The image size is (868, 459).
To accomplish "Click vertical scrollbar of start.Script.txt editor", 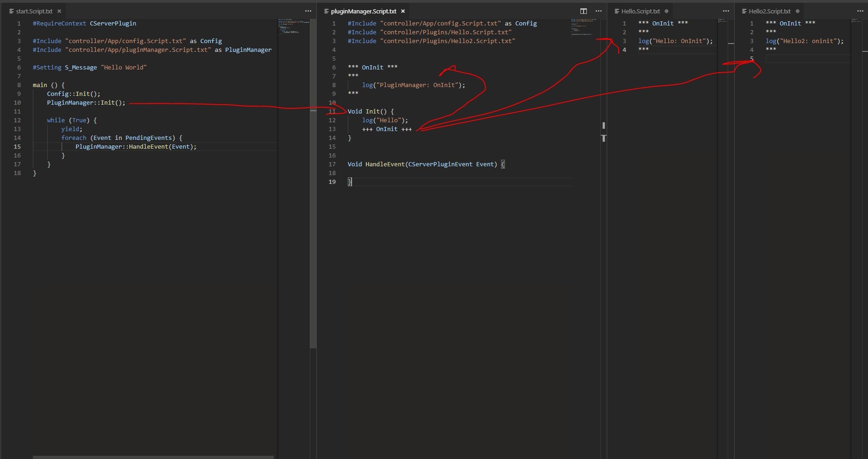I will [313, 183].
